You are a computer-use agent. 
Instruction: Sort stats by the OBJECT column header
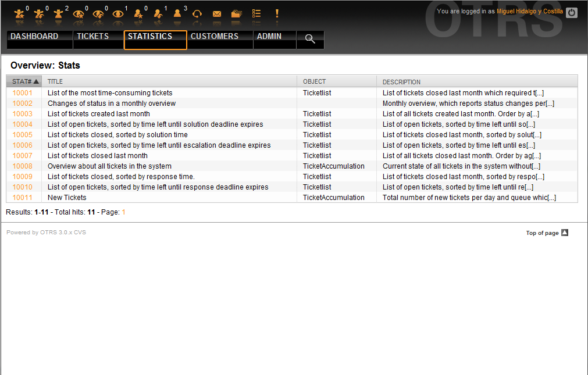[x=315, y=81]
